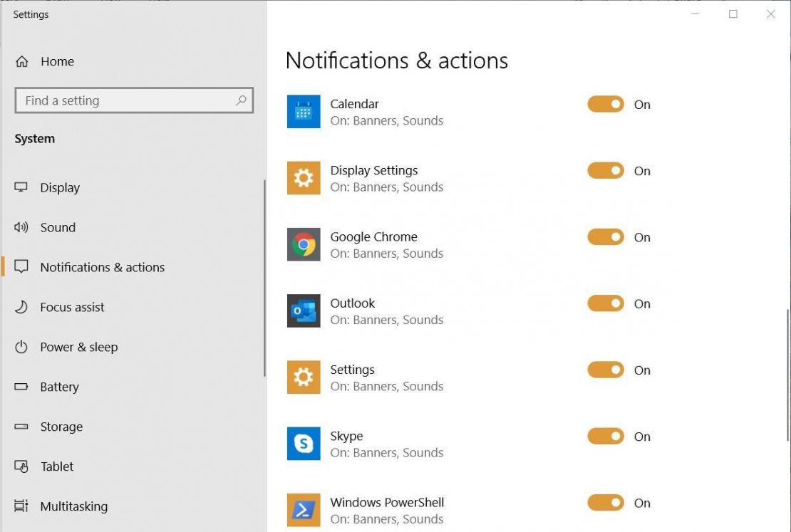This screenshot has width=791, height=532.
Task: Click the Storage icon in the sidebar
Action: [x=21, y=427]
